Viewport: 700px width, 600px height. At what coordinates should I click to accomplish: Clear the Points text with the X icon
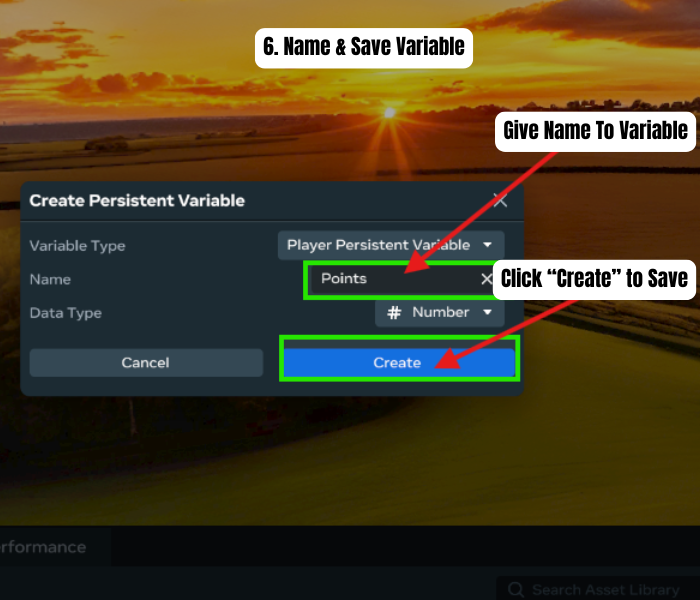487,279
